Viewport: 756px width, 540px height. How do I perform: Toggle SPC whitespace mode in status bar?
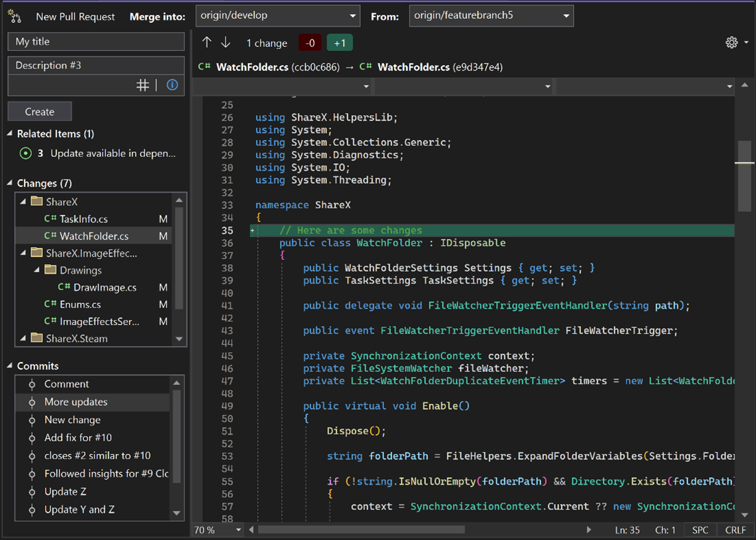click(700, 530)
